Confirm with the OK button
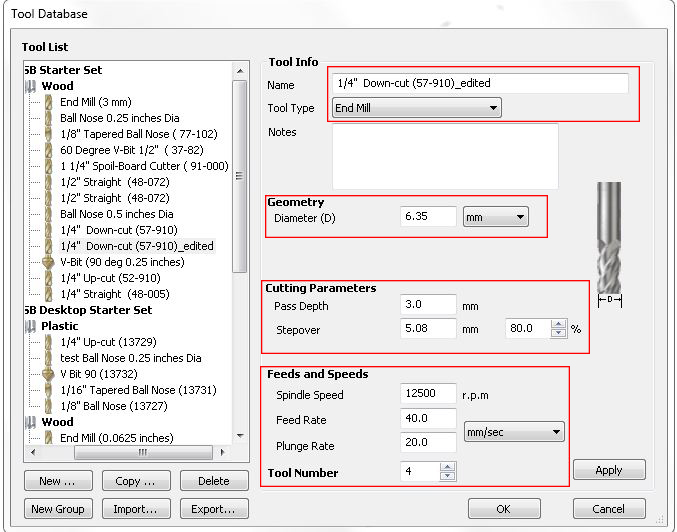Image resolution: width=677 pixels, height=532 pixels. pyautogui.click(x=504, y=509)
